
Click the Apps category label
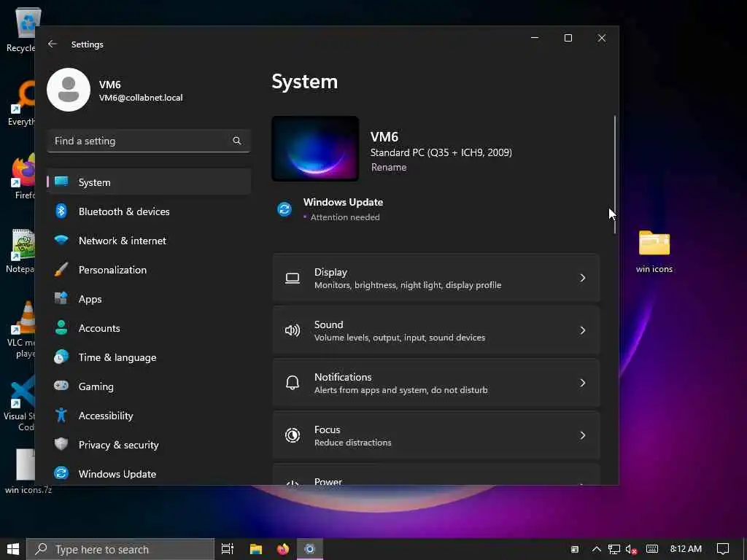(x=90, y=299)
